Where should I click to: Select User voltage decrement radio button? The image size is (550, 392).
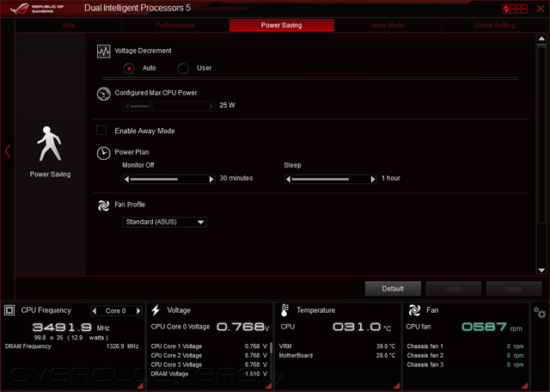tap(183, 68)
